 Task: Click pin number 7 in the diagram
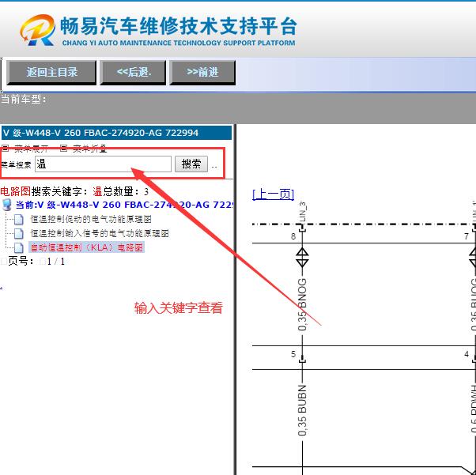click(x=467, y=236)
